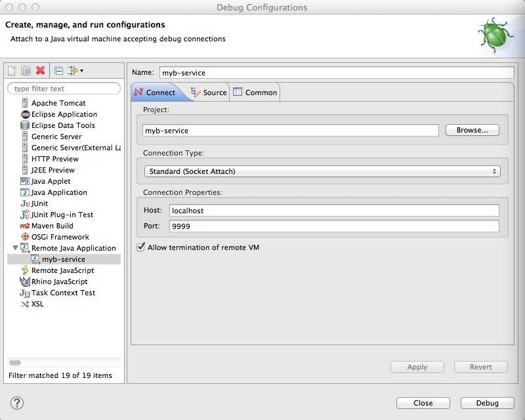Select the Remote JavaScript icon

tap(25, 270)
